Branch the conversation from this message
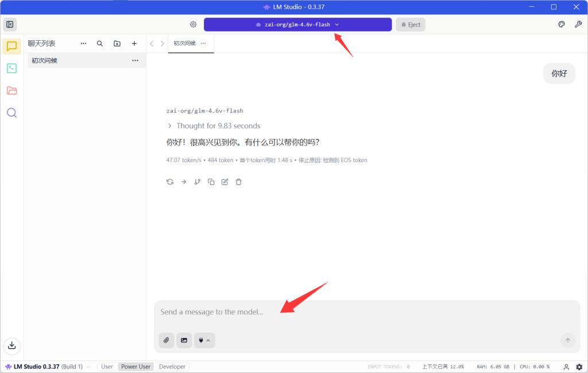Image resolution: width=588 pixels, height=373 pixels. 197,182
